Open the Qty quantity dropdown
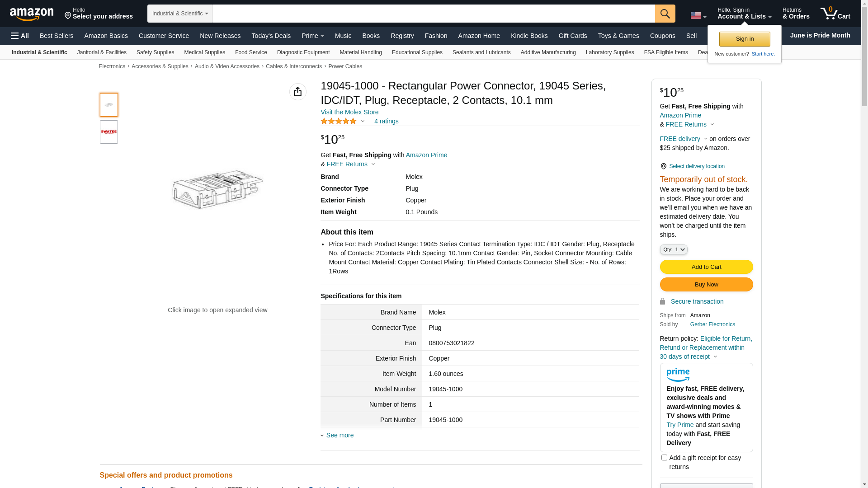 [x=673, y=249]
